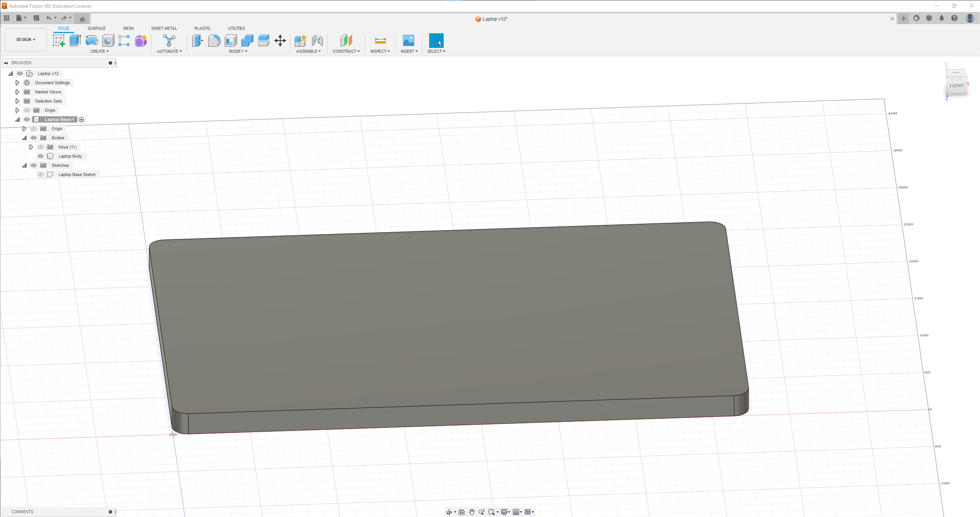980x517 pixels.
Task: Select the Move/Copy tool icon
Action: (x=279, y=40)
